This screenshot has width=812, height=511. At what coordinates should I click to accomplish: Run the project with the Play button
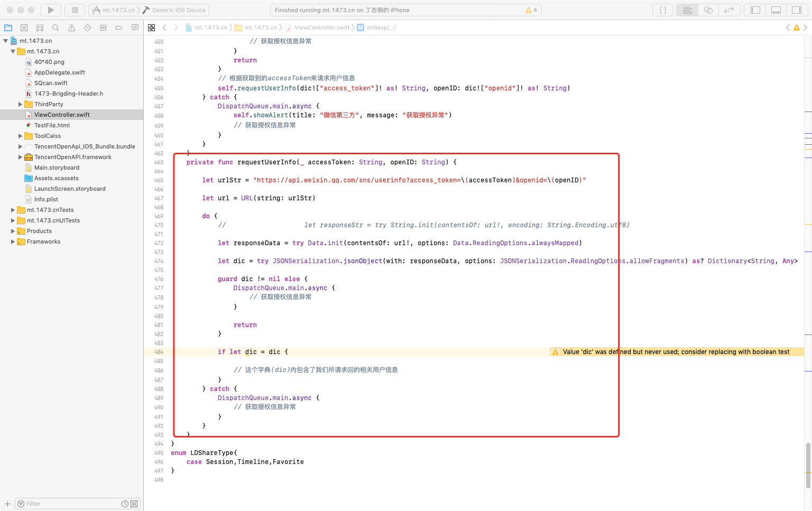(51, 10)
